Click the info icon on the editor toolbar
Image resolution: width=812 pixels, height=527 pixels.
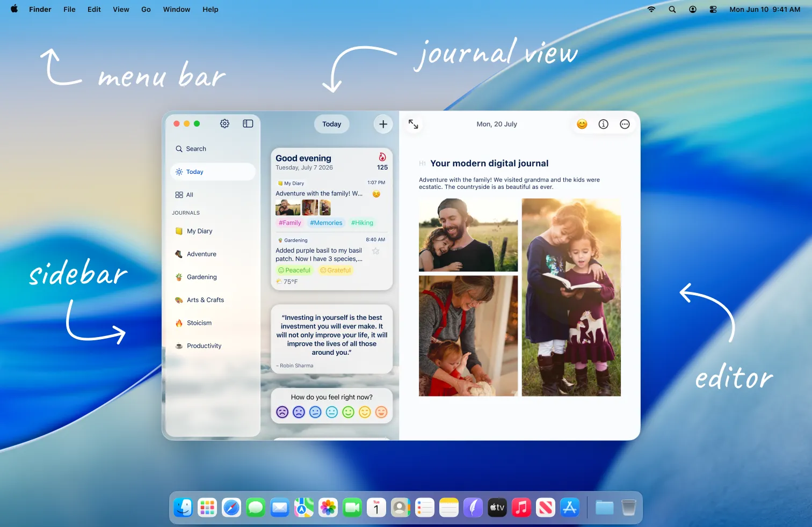coord(603,124)
